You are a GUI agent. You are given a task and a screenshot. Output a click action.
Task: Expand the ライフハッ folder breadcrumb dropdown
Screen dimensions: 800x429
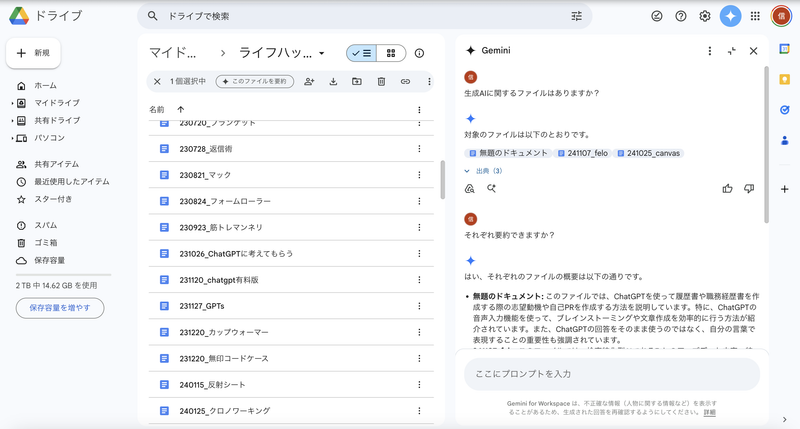pos(322,53)
